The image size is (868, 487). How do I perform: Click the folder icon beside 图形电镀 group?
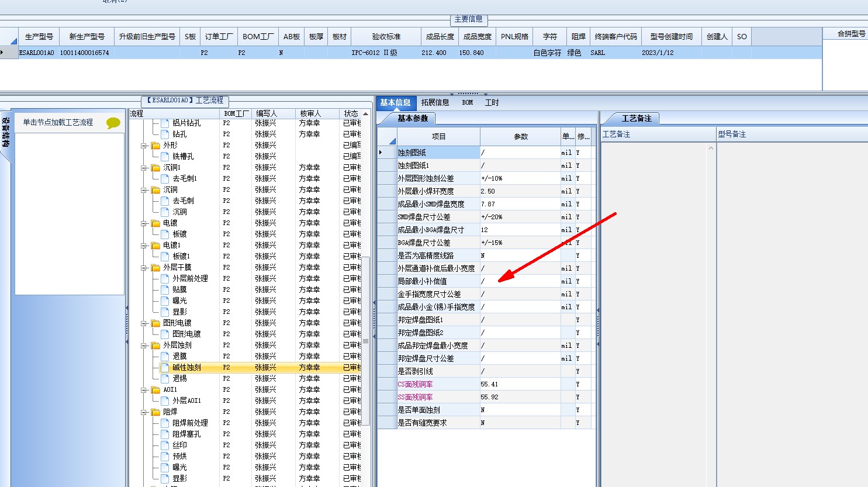[x=155, y=323]
